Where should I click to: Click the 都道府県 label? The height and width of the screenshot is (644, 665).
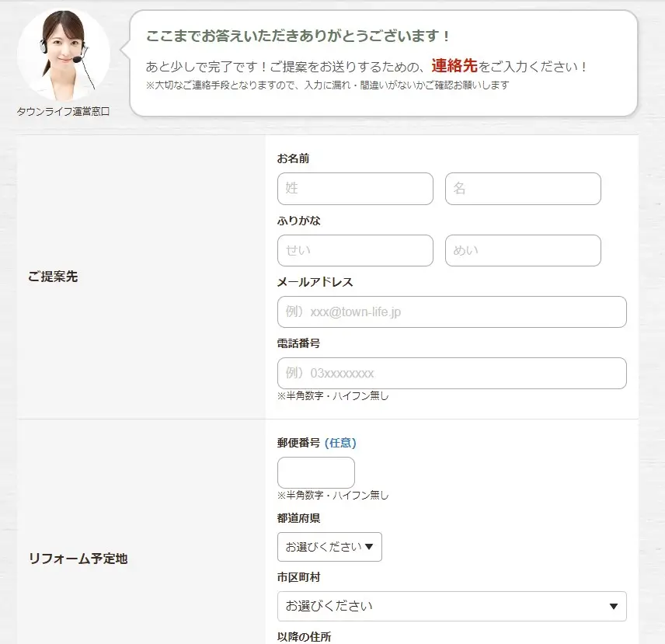298,518
